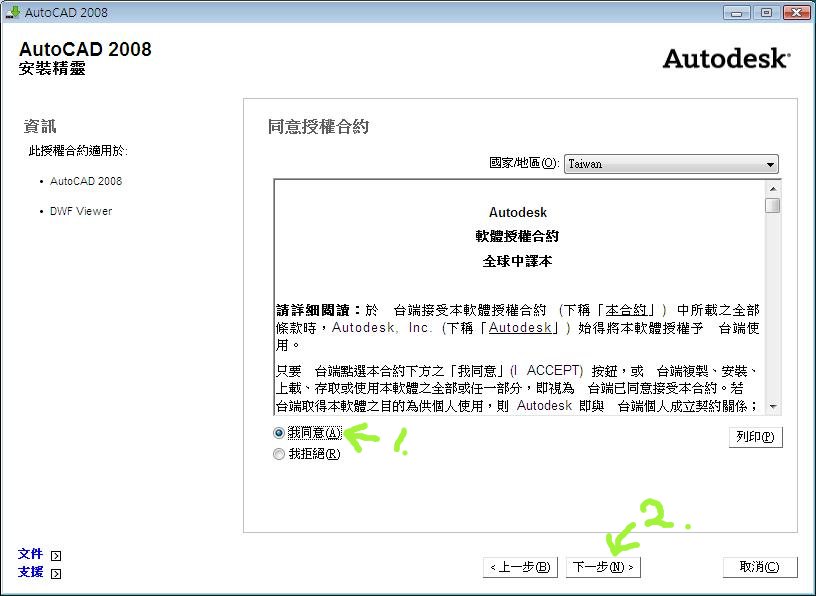
Task: Click the 同意授權合約 heading
Action: 318,126
